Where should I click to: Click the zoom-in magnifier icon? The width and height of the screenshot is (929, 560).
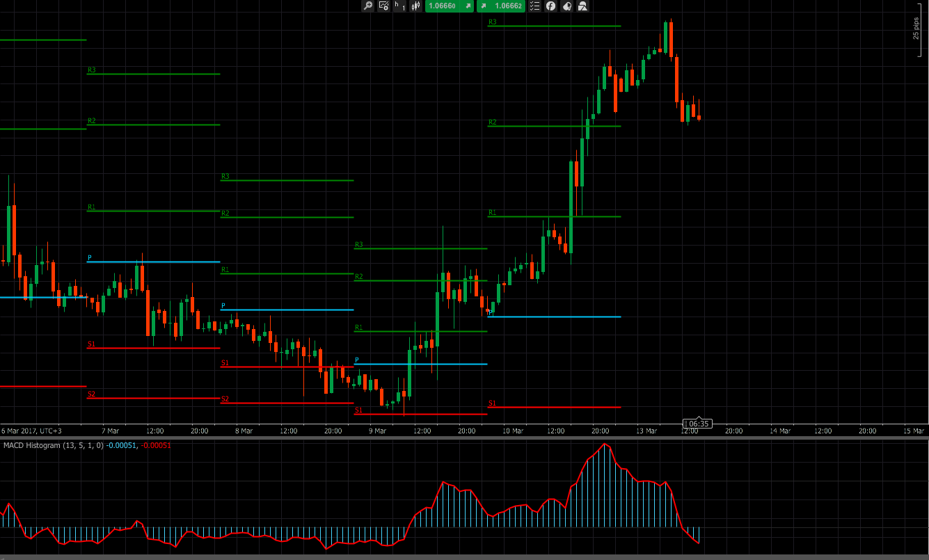(367, 6)
